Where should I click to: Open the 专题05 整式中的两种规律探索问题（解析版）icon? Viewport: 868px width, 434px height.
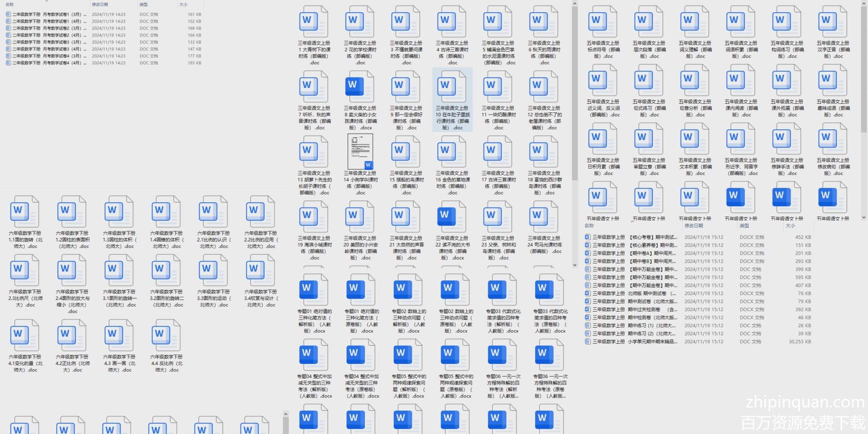tap(408, 355)
